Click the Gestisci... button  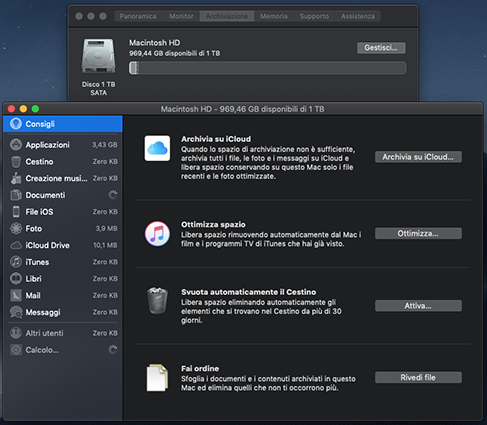point(381,48)
